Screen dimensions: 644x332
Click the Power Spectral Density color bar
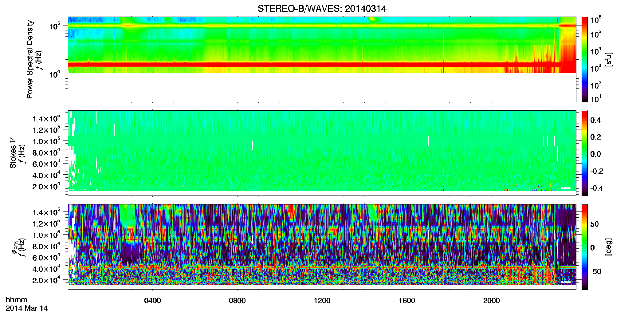(585, 59)
